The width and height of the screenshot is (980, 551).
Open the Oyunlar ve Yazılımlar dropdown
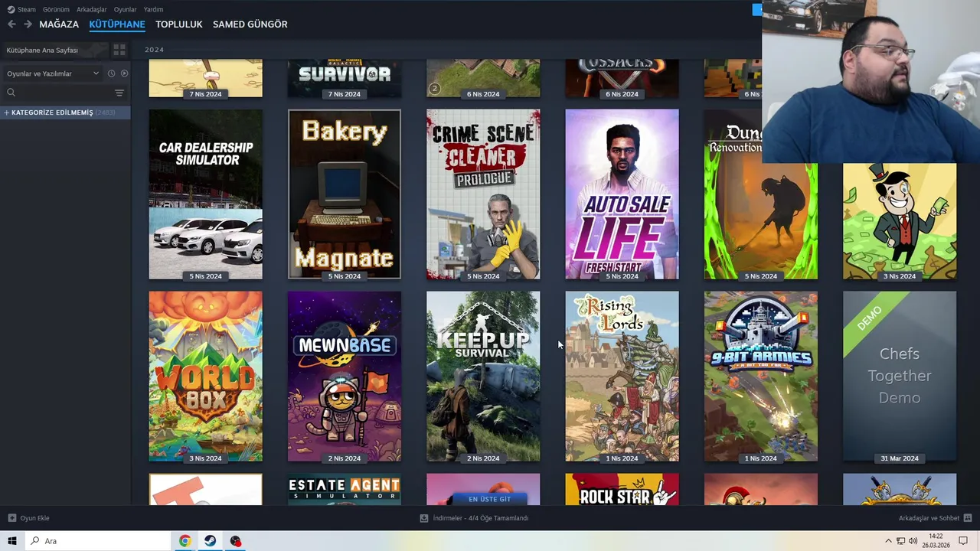click(53, 73)
